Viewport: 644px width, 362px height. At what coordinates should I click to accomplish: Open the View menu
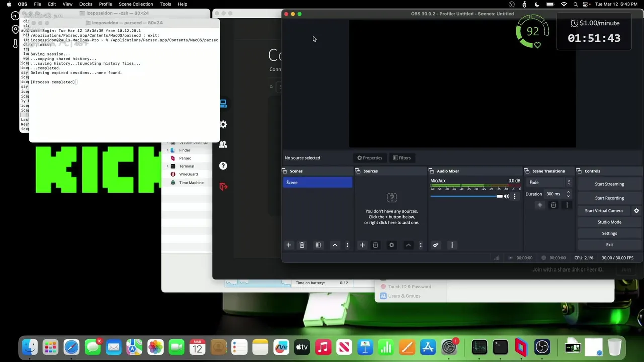point(67,4)
